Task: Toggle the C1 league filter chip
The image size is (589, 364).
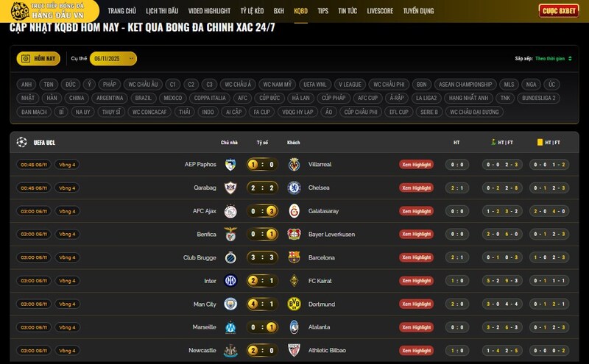Action: tap(172, 85)
